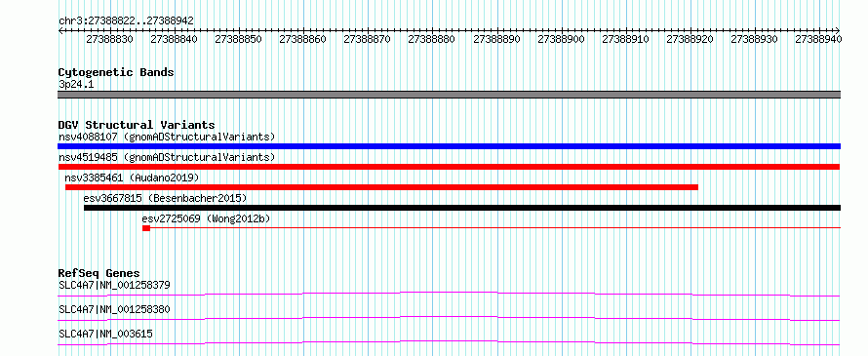Select transcript label SLC4A7|NM_001258379
Screen dimensions: 868x356
(114, 286)
